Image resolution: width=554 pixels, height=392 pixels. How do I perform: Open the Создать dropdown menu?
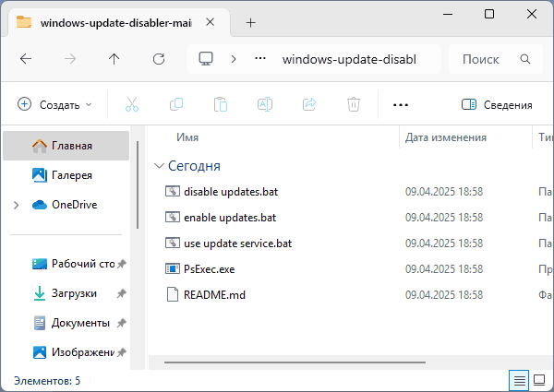[x=54, y=105]
